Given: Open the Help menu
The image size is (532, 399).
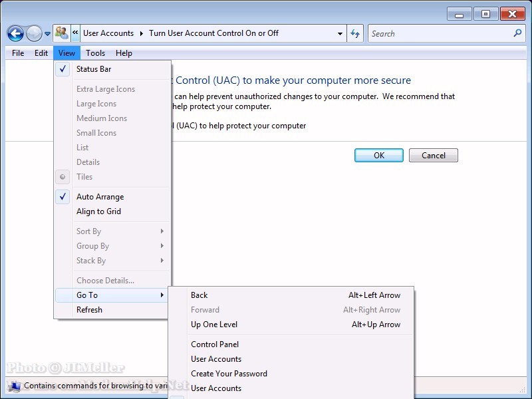Looking at the screenshot, I should (124, 53).
